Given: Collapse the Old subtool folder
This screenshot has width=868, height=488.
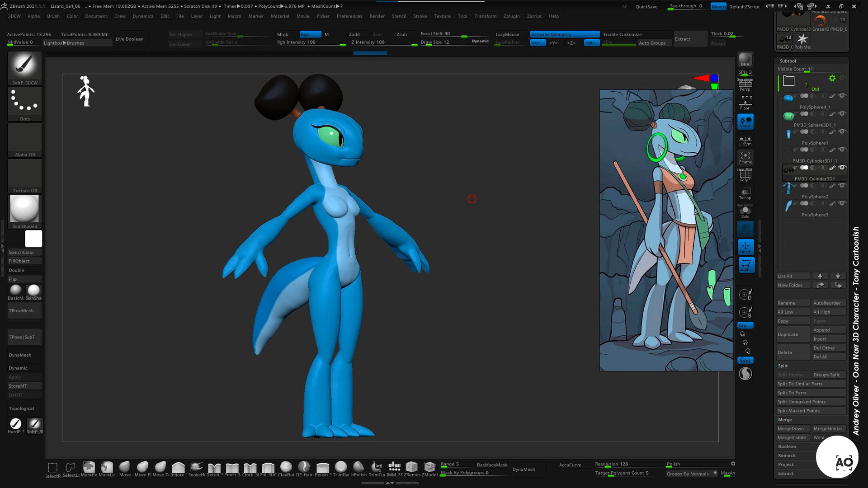Looking at the screenshot, I should click(x=788, y=81).
